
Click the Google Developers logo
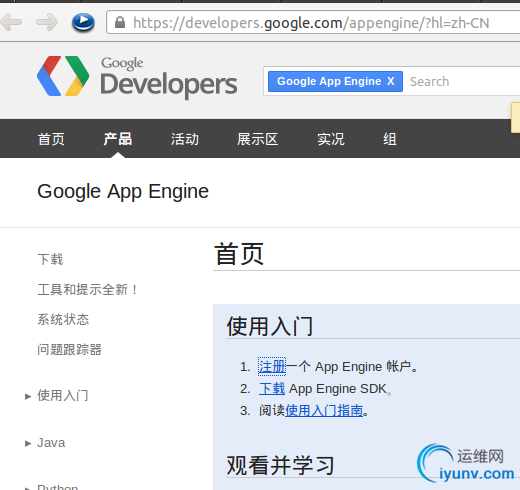(137, 77)
